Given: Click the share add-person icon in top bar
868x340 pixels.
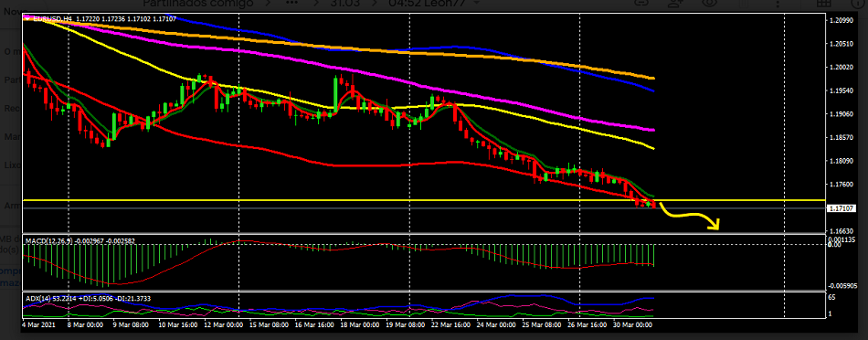Looking at the screenshot, I should tap(676, 4).
